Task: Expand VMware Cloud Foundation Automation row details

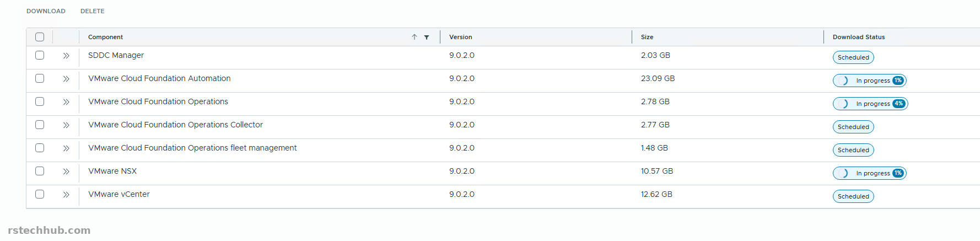Action: [x=66, y=79]
